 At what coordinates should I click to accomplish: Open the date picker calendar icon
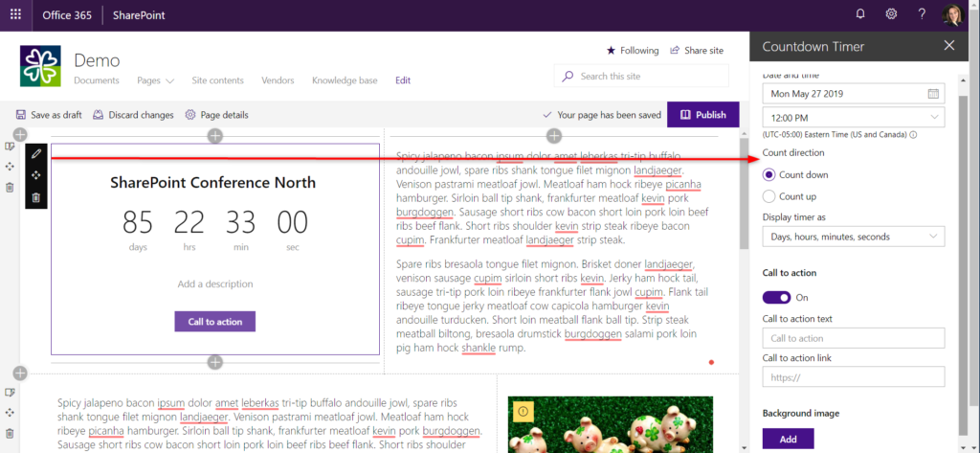[933, 94]
